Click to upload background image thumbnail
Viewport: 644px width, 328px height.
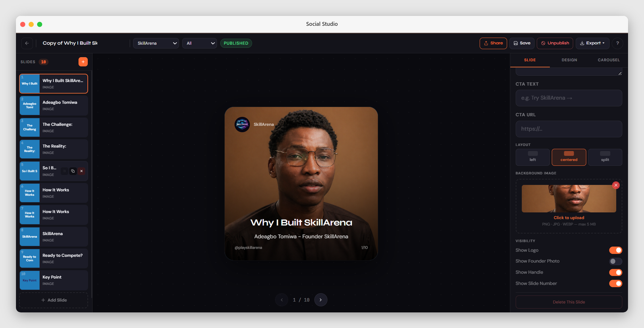[x=569, y=199]
